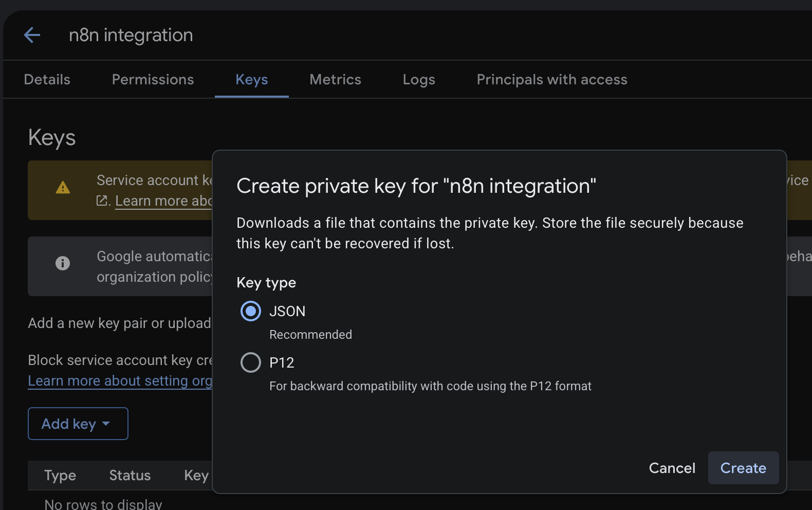Click the Key column header
The height and width of the screenshot is (510, 812).
click(x=196, y=476)
